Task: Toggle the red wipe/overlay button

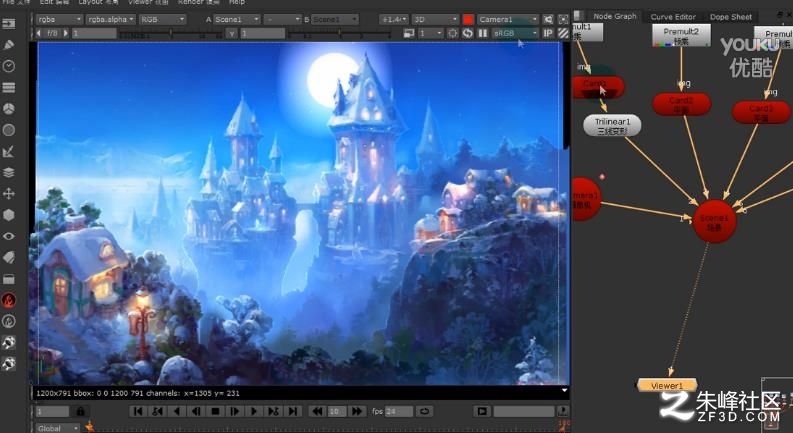Action: [468, 19]
